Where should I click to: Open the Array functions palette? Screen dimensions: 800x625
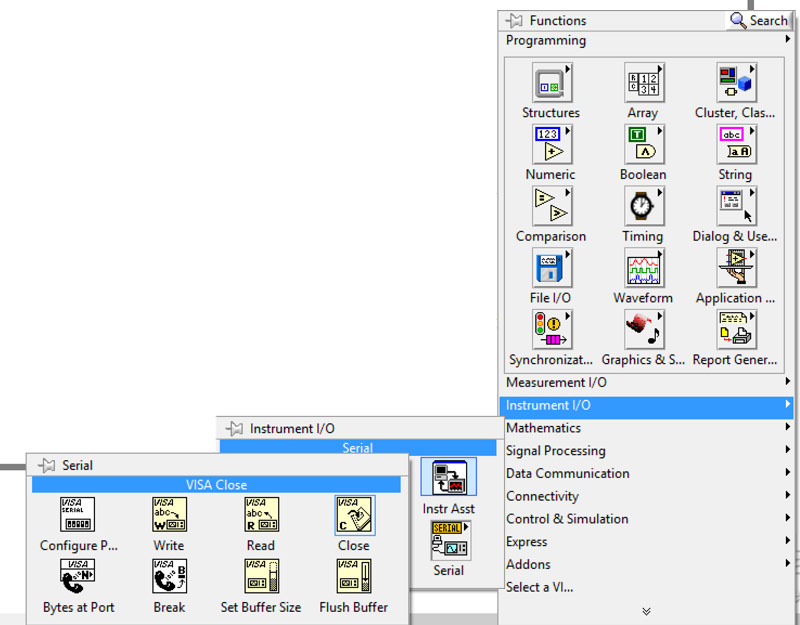643,83
